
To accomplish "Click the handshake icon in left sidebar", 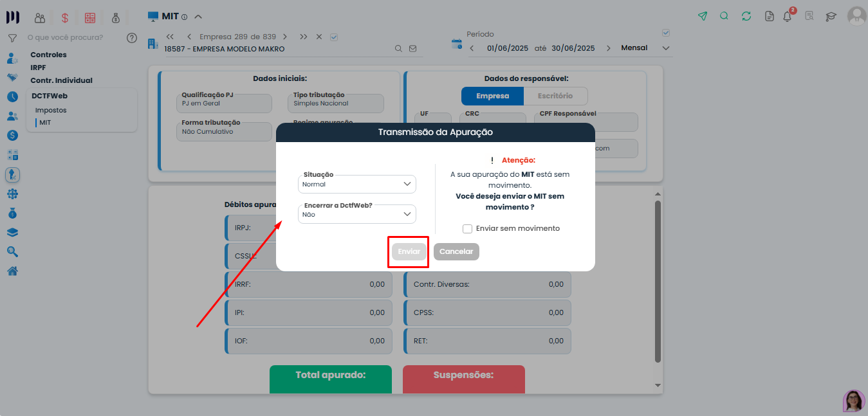I will (x=12, y=78).
